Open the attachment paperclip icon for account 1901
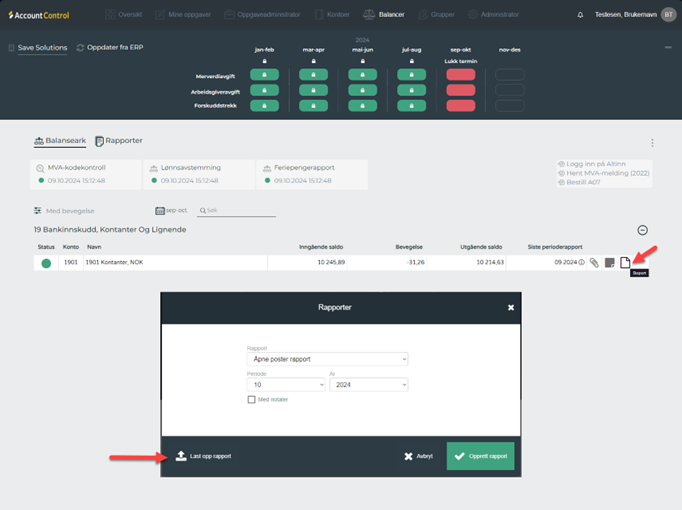Image resolution: width=682 pixels, height=510 pixels. (x=593, y=263)
